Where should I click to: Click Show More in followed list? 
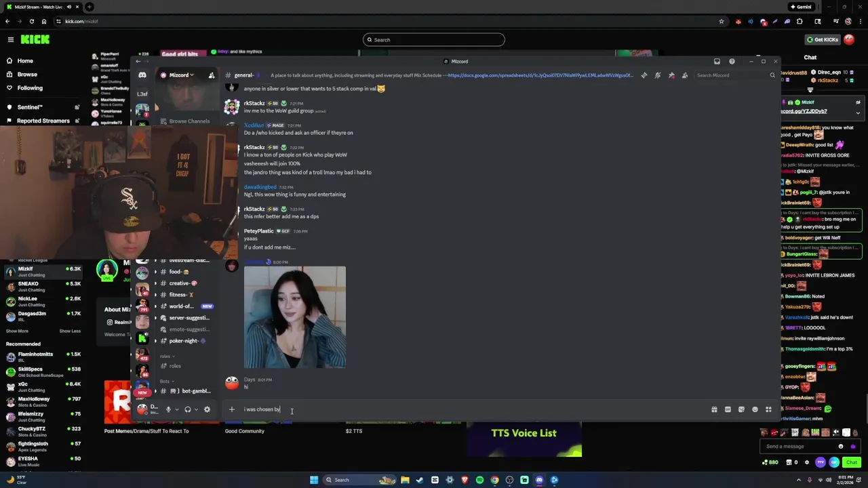pos(17,331)
